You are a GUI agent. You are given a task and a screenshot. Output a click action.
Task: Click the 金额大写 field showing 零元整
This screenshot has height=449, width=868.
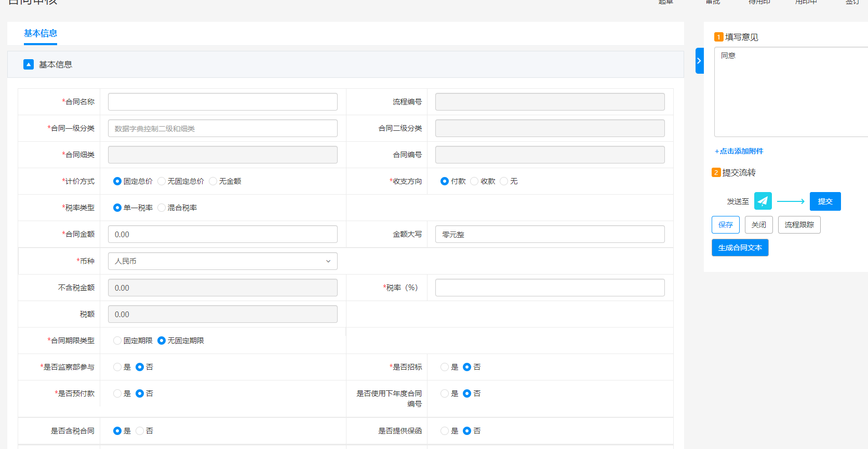tap(550, 234)
